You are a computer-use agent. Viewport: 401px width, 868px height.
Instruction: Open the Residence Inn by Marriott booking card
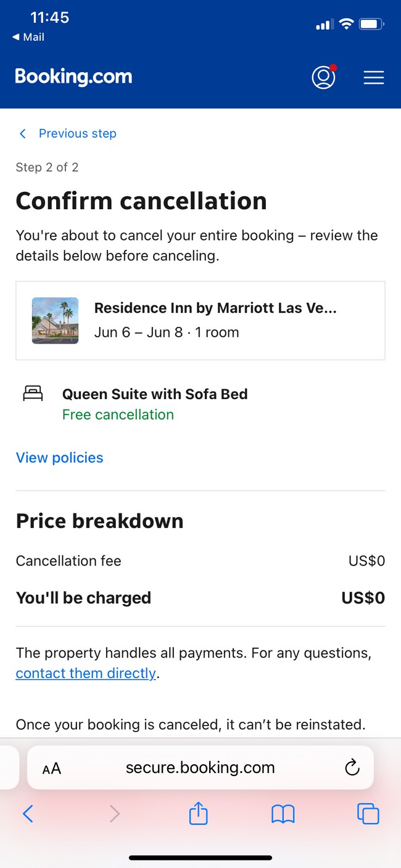[x=215, y=320]
